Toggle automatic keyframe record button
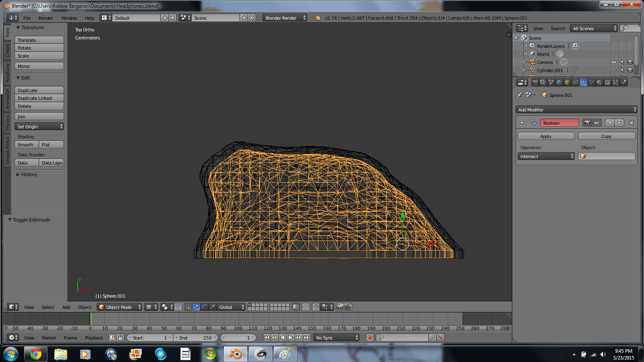Image resolution: width=644 pixels, height=362 pixels. (370, 337)
